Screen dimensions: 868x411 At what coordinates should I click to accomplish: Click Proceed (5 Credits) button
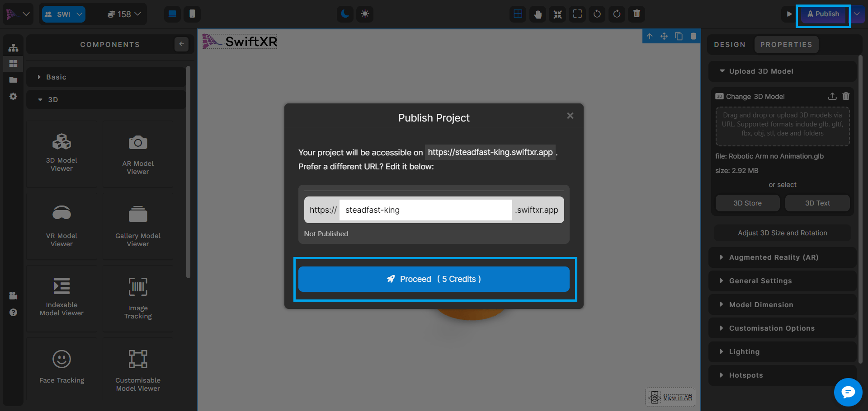[x=434, y=279]
